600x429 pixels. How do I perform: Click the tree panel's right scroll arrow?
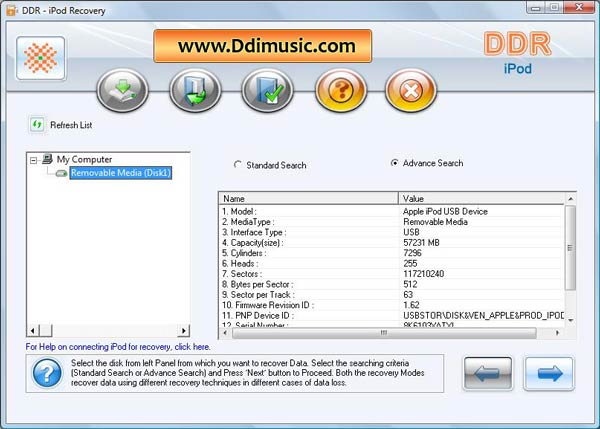click(184, 330)
